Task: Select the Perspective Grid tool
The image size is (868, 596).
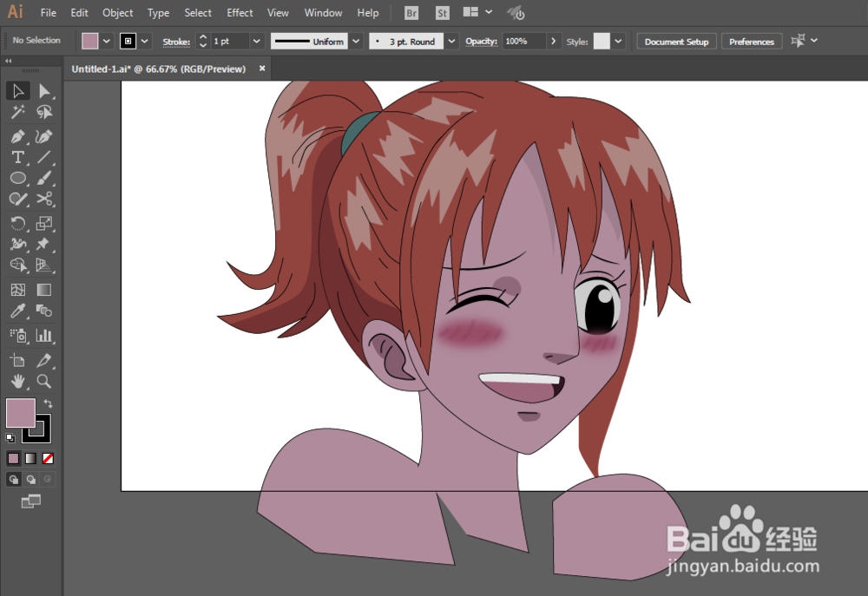Action: (x=44, y=265)
